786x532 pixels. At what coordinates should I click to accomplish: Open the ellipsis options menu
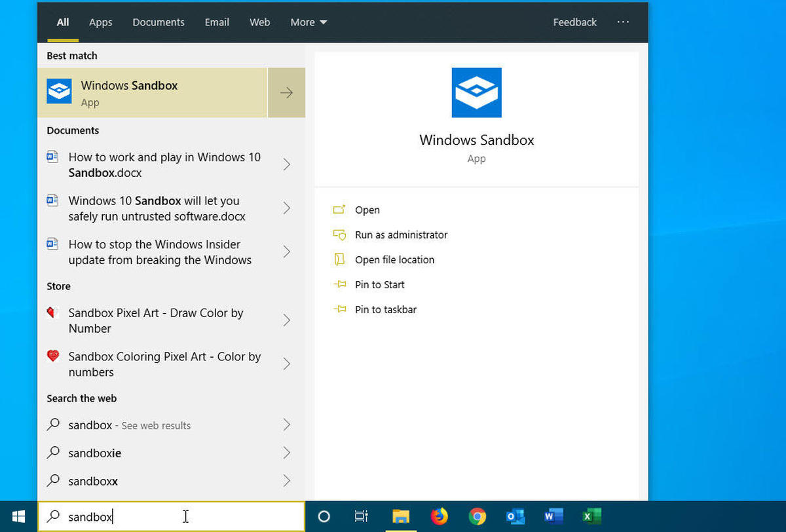pos(623,22)
